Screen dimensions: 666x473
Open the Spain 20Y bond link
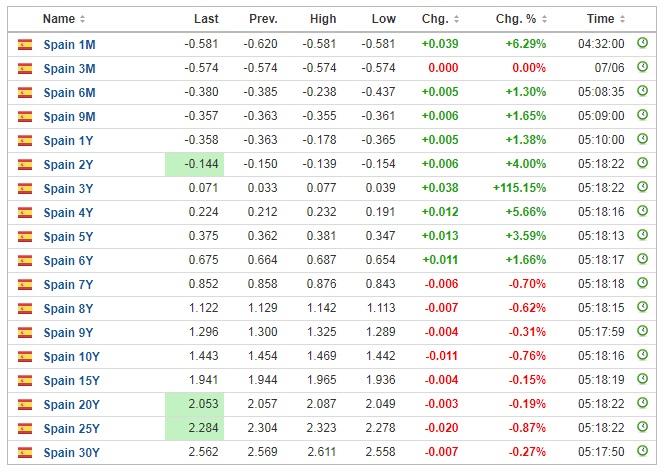click(x=71, y=405)
